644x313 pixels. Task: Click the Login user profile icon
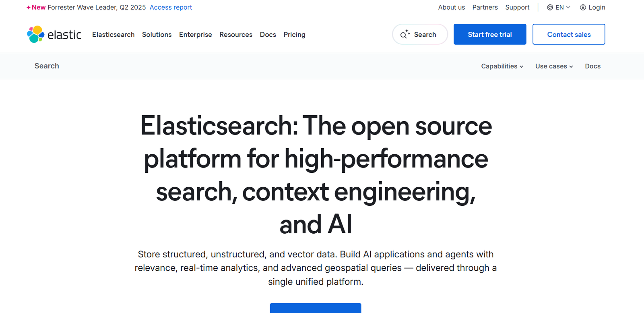pos(583,7)
